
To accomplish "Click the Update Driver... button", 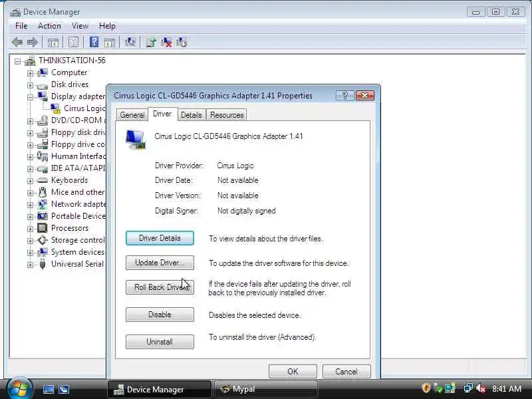I will tap(160, 263).
